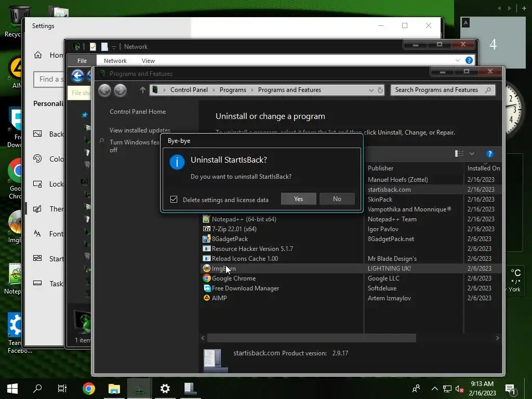Click Back button in Network window
Viewport: 532px width, 399px height.
pyautogui.click(x=78, y=76)
